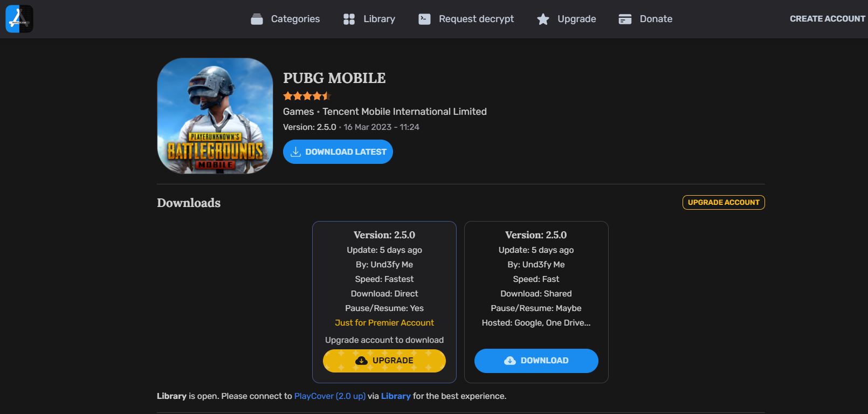This screenshot has height=414, width=868.
Task: Click the PUBG Mobile app thumbnail
Action: (x=215, y=116)
